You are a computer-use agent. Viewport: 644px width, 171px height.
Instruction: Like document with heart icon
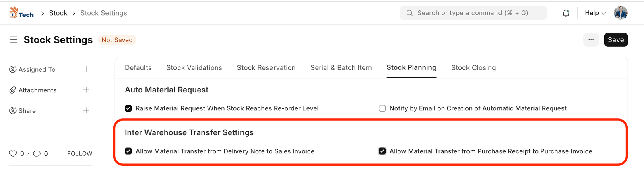(x=13, y=153)
